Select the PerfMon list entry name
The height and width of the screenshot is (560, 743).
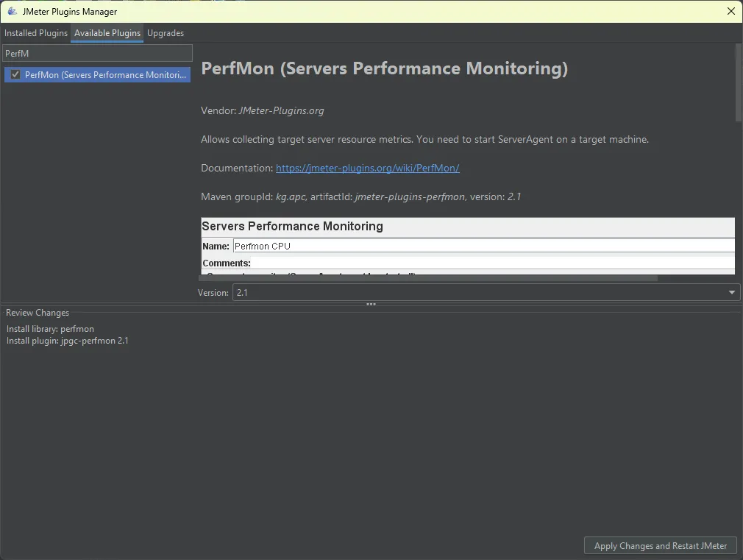point(107,75)
